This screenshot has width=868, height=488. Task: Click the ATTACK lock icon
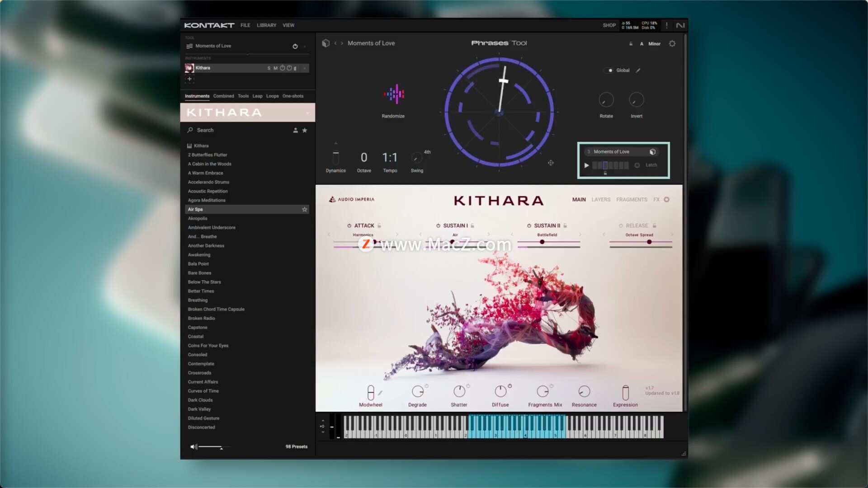click(379, 225)
